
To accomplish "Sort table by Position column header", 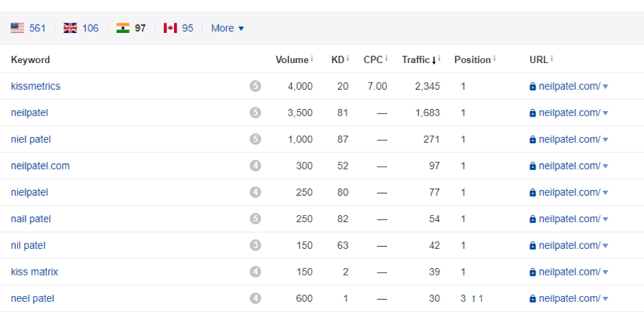I will (472, 60).
